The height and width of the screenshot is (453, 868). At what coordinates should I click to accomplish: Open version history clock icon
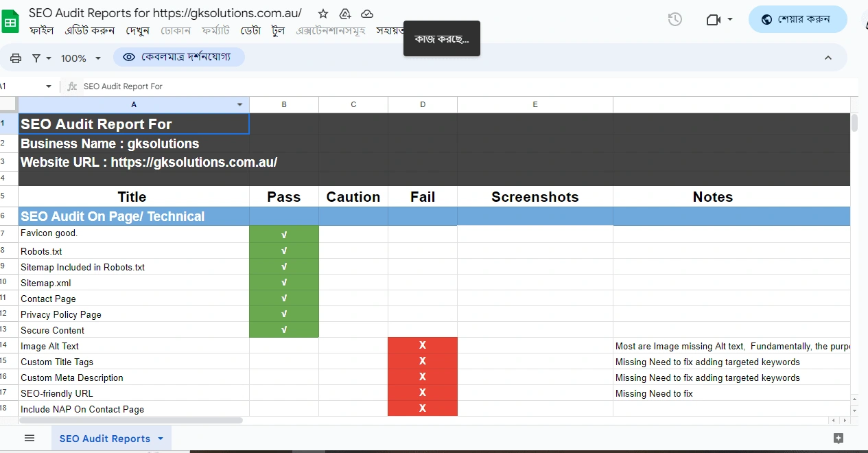click(x=675, y=19)
